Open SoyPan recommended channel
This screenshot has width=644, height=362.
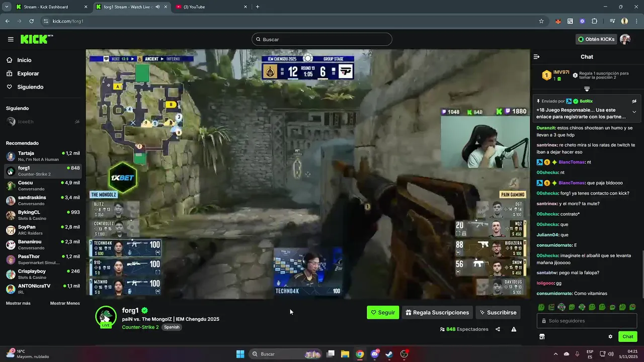(x=43, y=230)
